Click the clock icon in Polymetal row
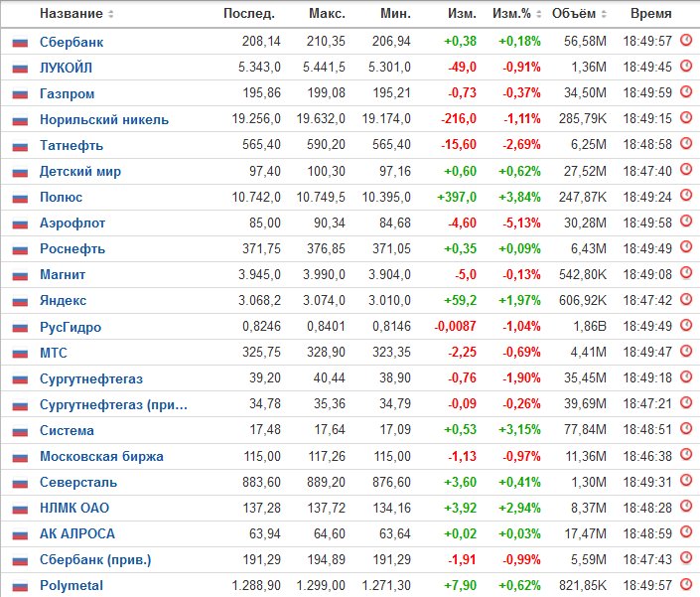 click(x=686, y=584)
